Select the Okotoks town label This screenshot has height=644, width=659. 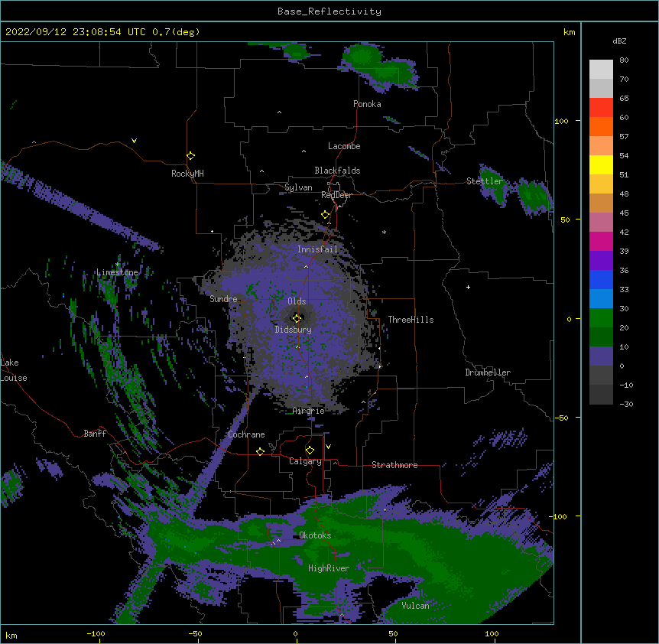pyautogui.click(x=315, y=535)
